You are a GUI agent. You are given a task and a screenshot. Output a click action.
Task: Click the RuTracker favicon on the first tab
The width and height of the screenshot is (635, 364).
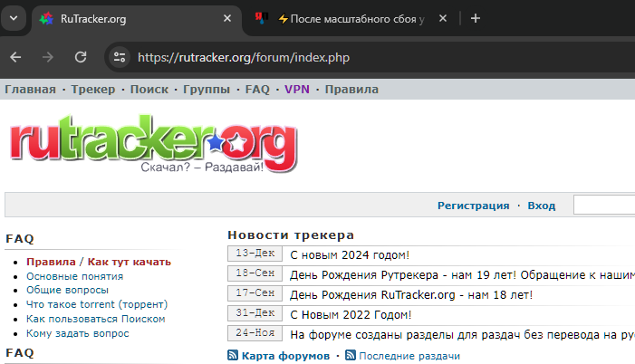46,19
